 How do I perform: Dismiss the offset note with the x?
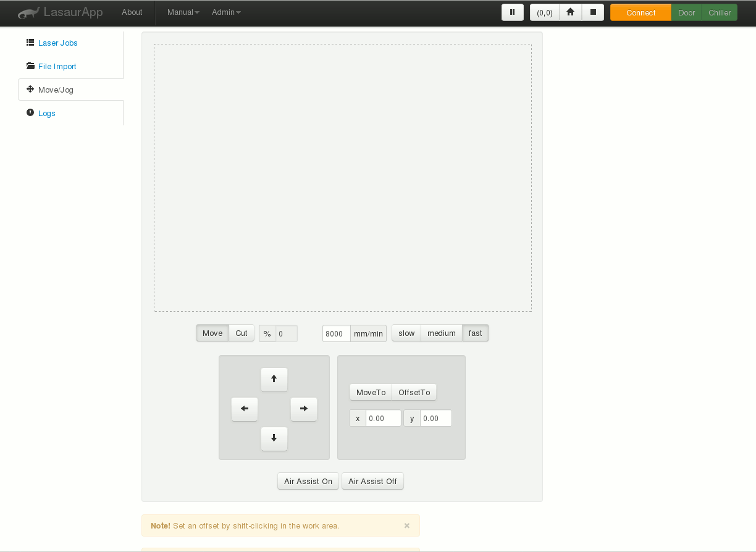tap(407, 525)
